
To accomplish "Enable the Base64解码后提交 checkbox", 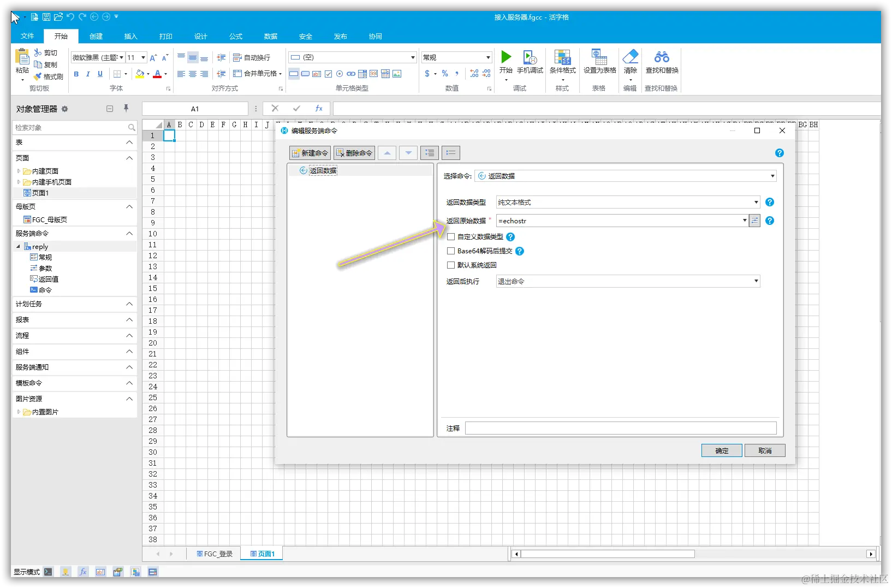I will [x=451, y=251].
